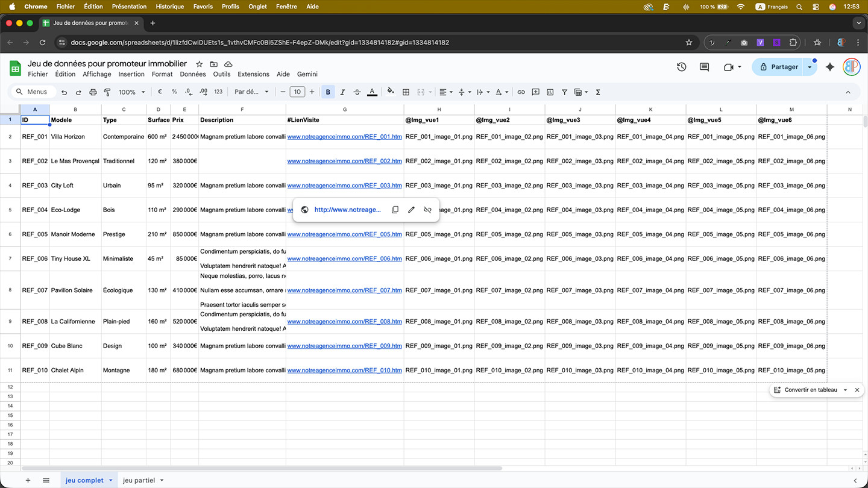
Task: Copy link from the hyperlink popup
Action: coord(395,210)
